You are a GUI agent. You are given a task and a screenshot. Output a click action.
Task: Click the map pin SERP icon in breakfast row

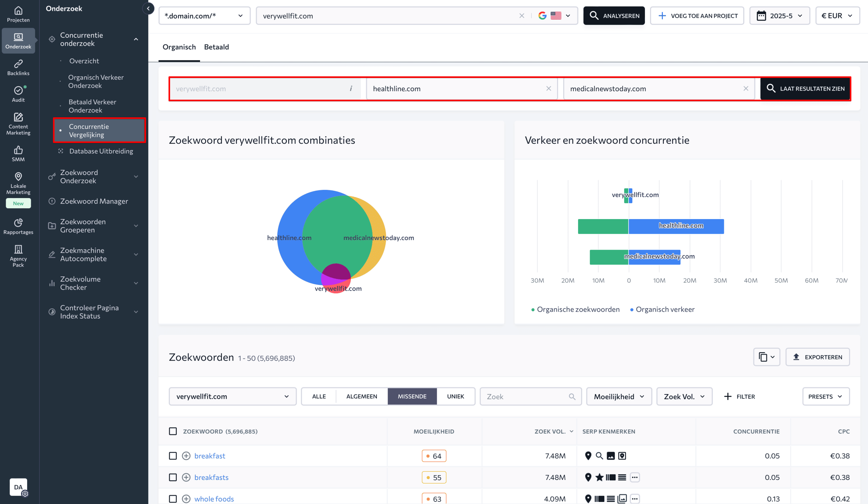tap(588, 456)
